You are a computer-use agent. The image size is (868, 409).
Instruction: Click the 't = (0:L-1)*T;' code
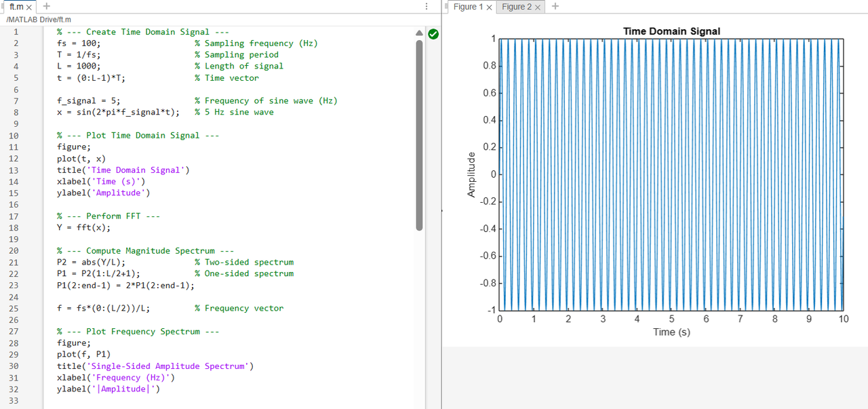click(x=91, y=78)
